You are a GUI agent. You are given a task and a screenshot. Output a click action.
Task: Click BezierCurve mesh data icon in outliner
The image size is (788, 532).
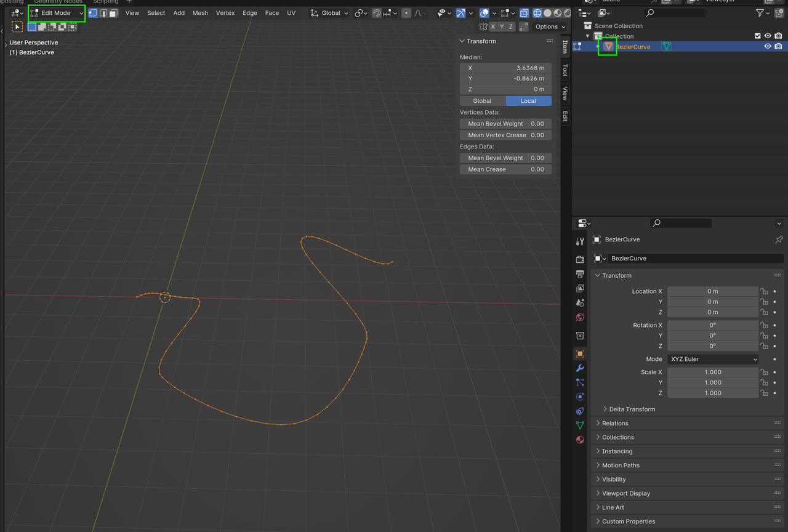coord(666,47)
